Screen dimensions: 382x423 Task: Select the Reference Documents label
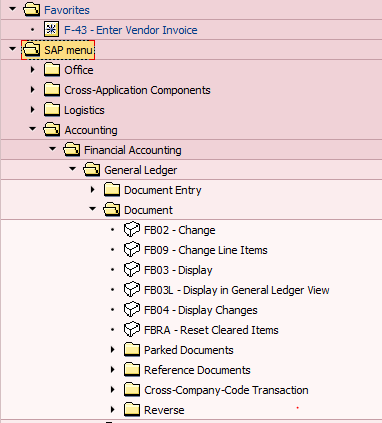pos(197,370)
